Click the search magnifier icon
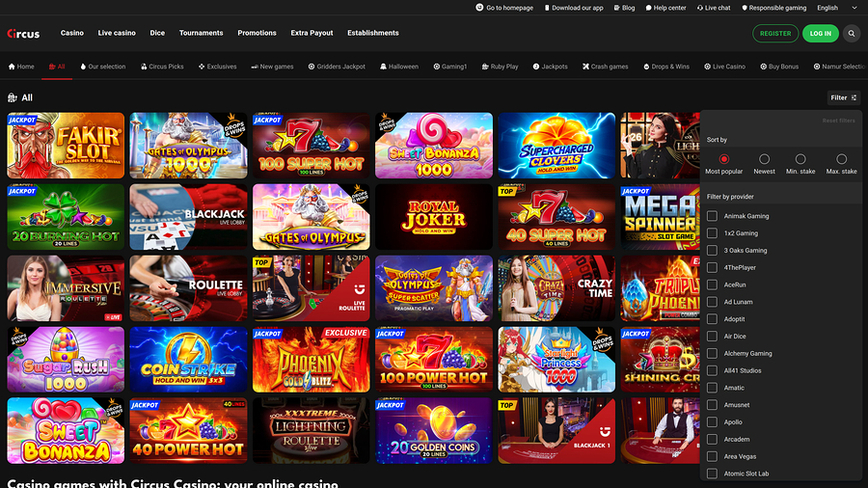Screen dimensions: 868x488 click(x=852, y=34)
